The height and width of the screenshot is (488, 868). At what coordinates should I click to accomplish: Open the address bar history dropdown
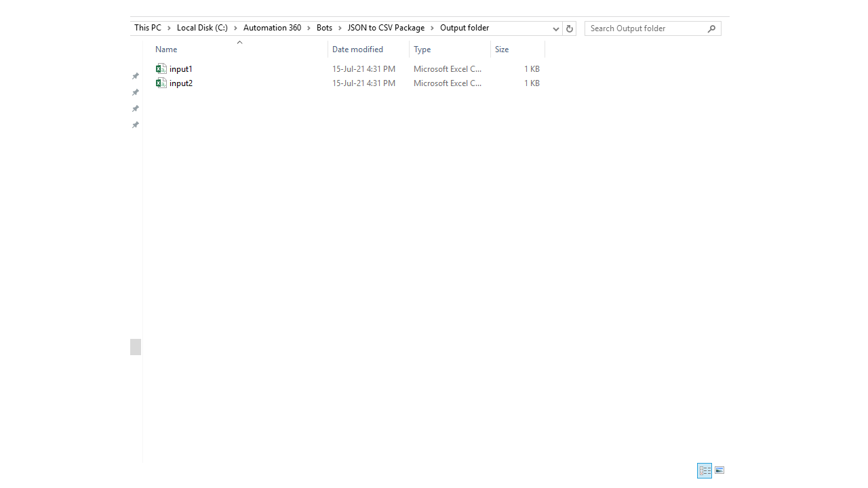[555, 28]
